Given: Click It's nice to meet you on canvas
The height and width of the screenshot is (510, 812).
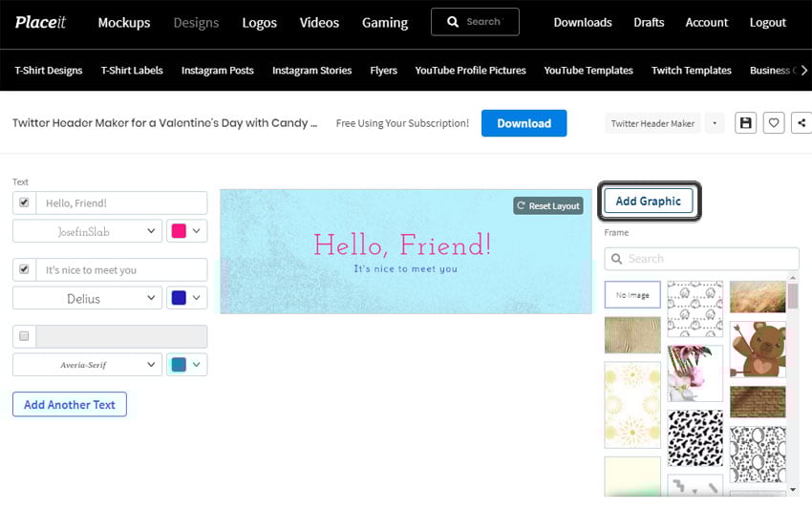Looking at the screenshot, I should [405, 268].
